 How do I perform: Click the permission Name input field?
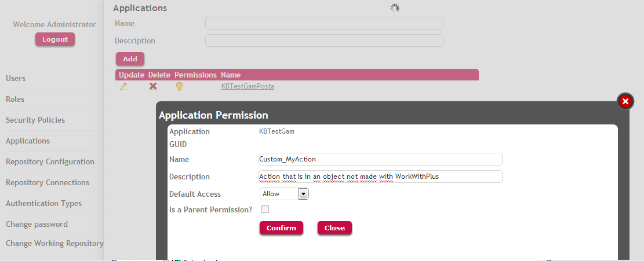pos(380,159)
